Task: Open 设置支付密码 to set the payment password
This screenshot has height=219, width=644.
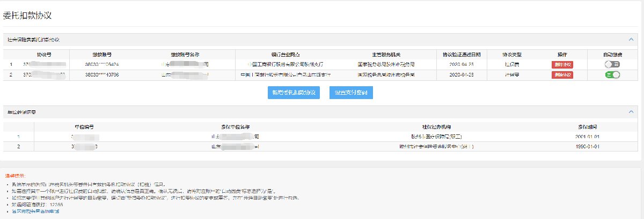Action: (351, 93)
